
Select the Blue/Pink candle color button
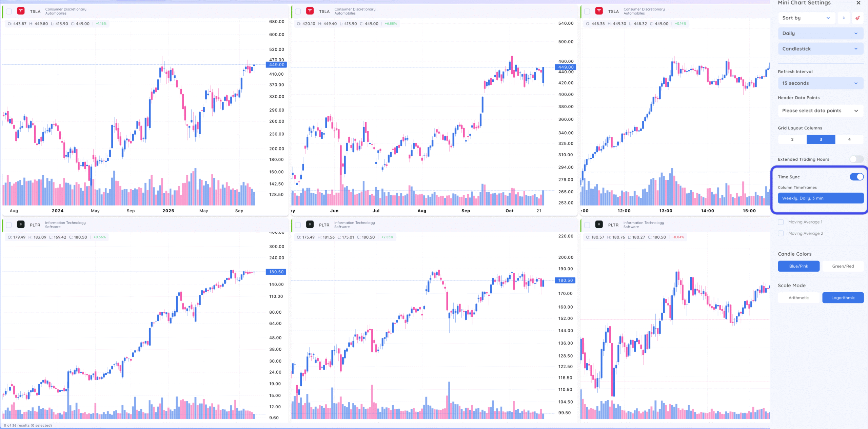[798, 266]
